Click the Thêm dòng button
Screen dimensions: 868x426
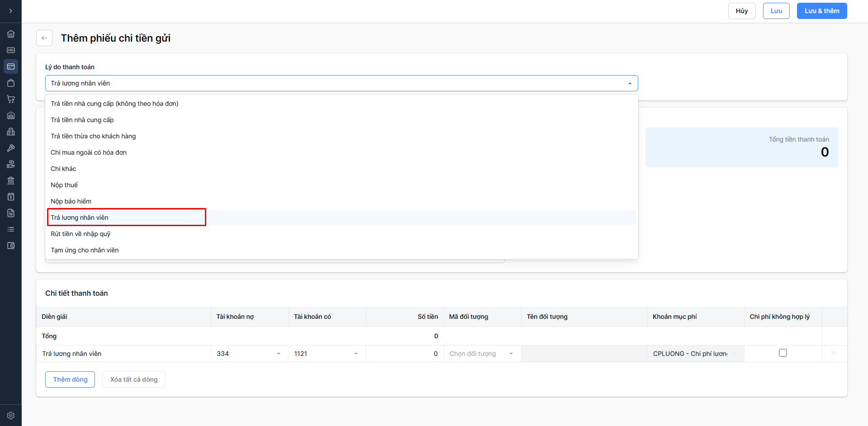(x=70, y=379)
